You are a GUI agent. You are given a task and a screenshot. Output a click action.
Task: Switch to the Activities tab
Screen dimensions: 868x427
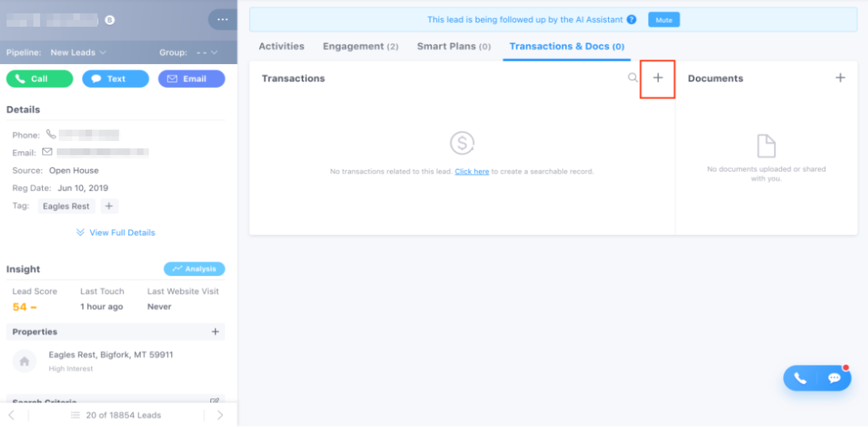(281, 46)
